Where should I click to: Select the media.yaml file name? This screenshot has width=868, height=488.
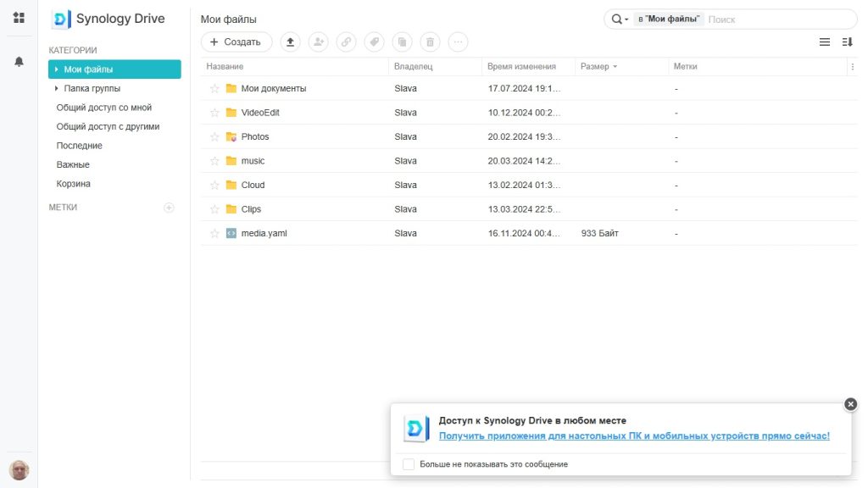point(264,234)
